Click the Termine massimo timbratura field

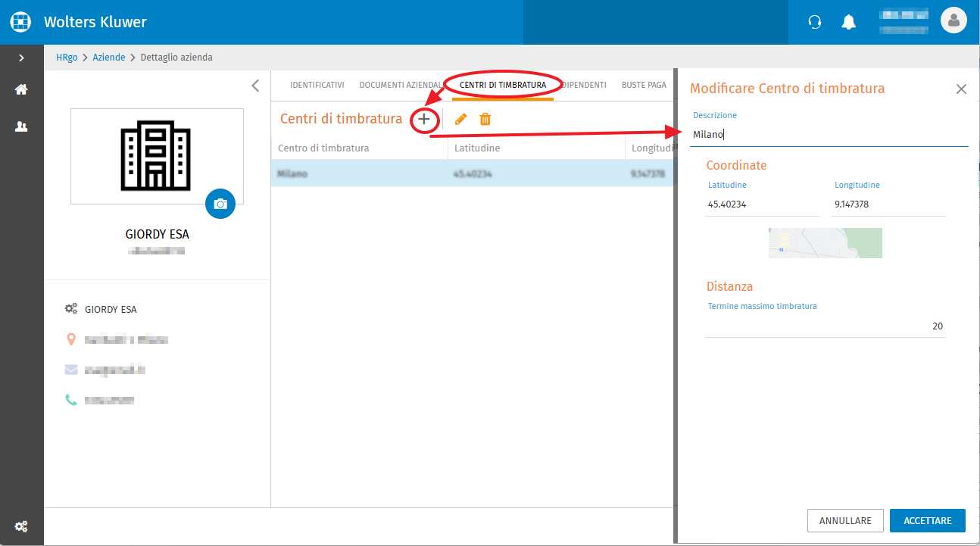coord(826,326)
